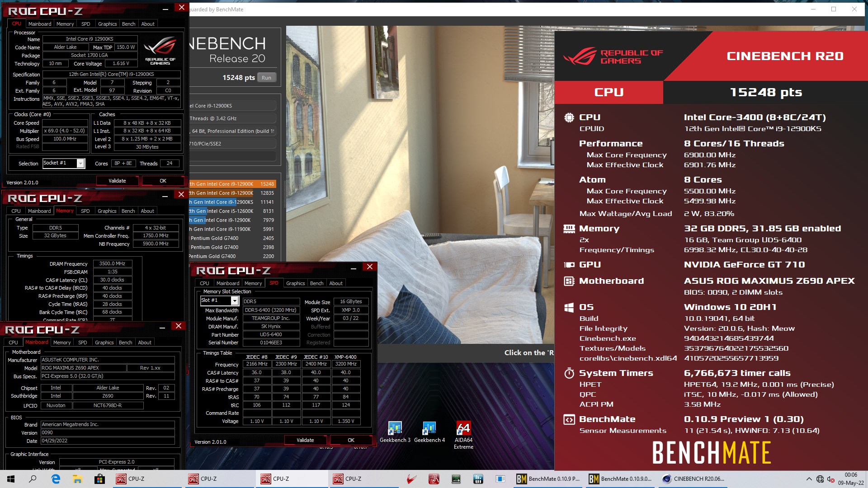The image size is (868, 488).
Task: Open Geekbench 3 desktop shortcut
Action: point(395,432)
